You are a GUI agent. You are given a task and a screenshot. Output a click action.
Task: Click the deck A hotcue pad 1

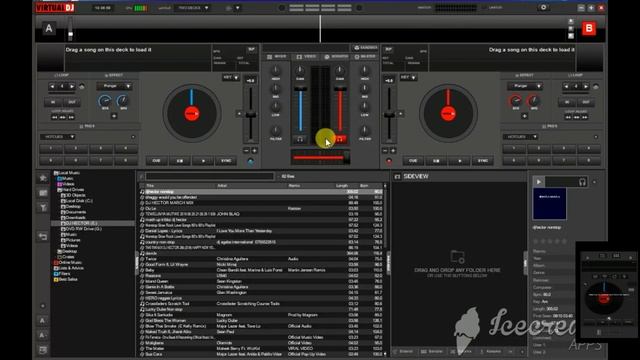(51, 149)
